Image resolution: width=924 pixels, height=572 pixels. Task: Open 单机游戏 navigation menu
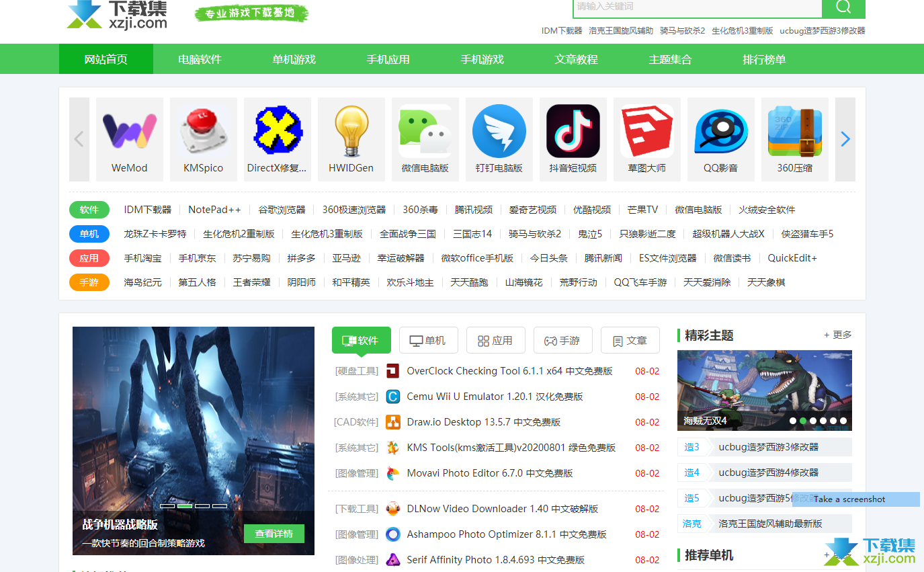(x=294, y=59)
